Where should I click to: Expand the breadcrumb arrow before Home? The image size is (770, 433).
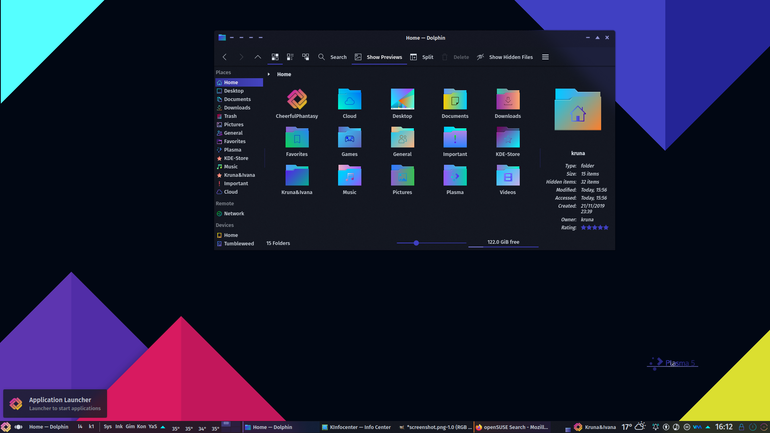269,74
